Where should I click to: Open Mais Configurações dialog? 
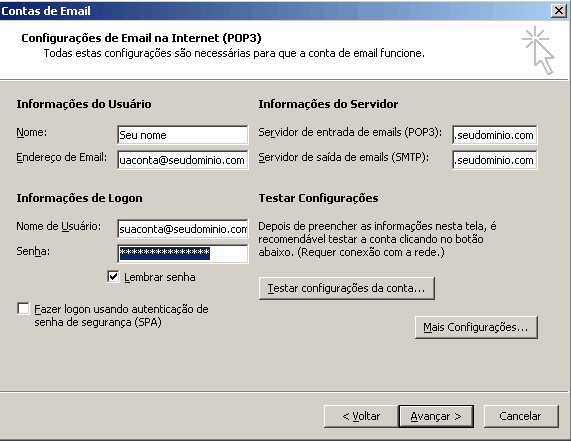click(476, 327)
